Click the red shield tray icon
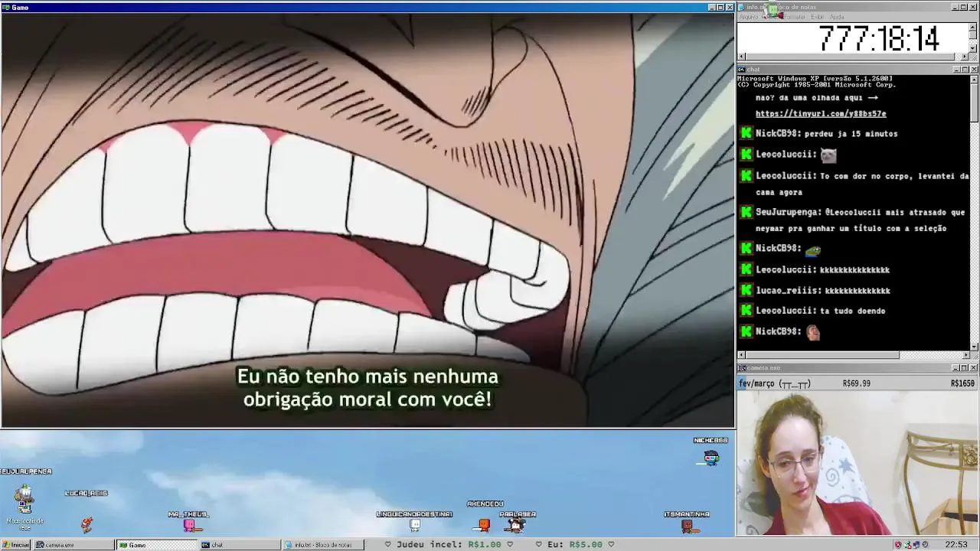Viewport: 980px width, 551px height. coord(898,545)
